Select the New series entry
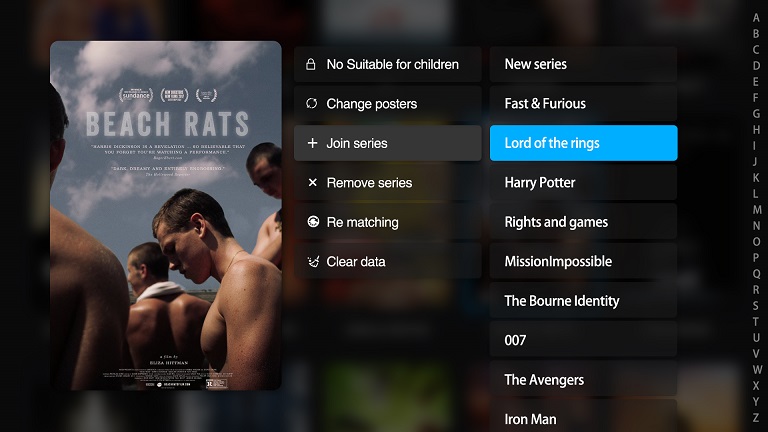This screenshot has width=768, height=432. click(583, 64)
